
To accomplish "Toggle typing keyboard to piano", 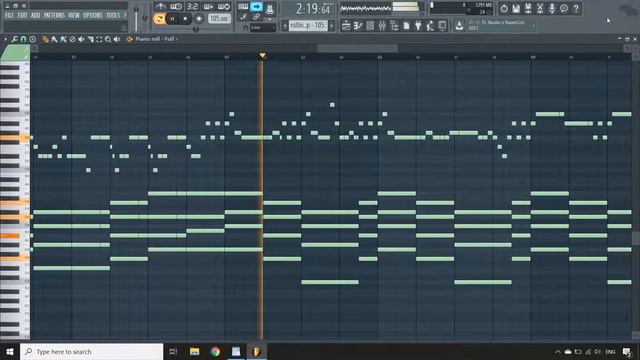I will [x=243, y=7].
